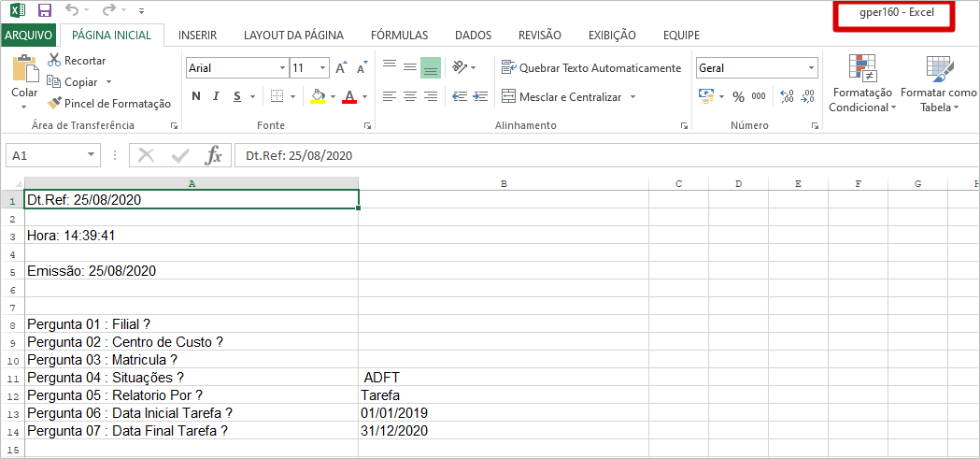The width and height of the screenshot is (980, 459).
Task: Toggle bottom align highlighted button
Action: coord(431,67)
